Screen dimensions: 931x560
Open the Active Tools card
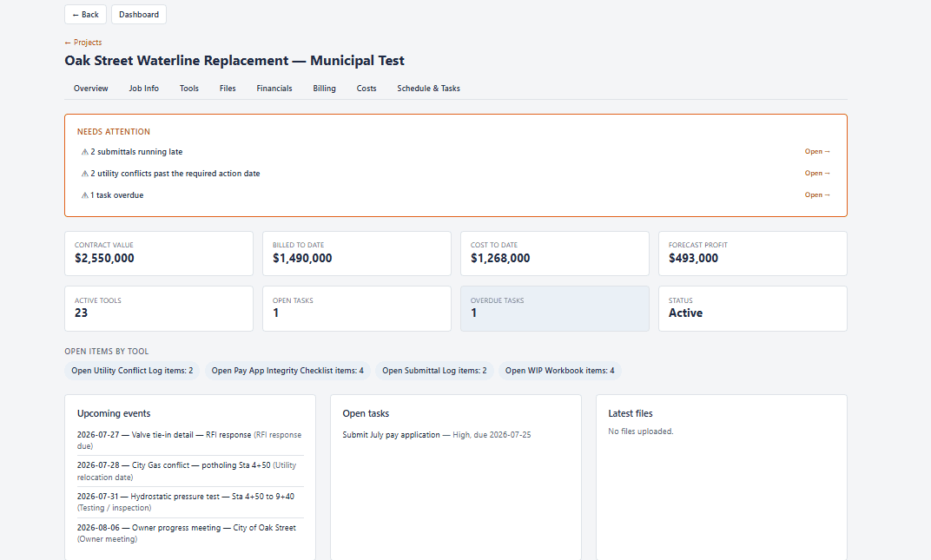[x=159, y=309]
